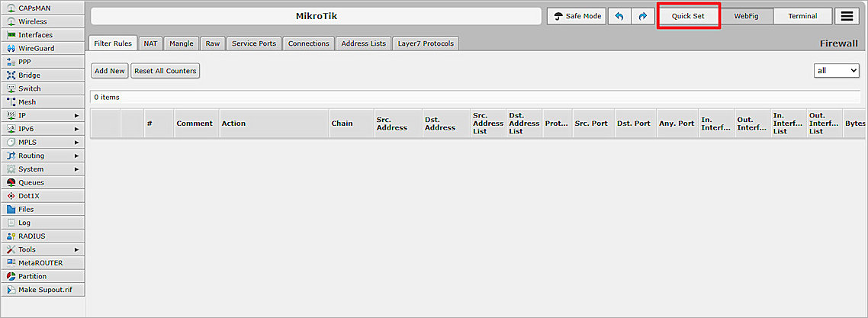Click the Partition pie icon

pos(11,276)
